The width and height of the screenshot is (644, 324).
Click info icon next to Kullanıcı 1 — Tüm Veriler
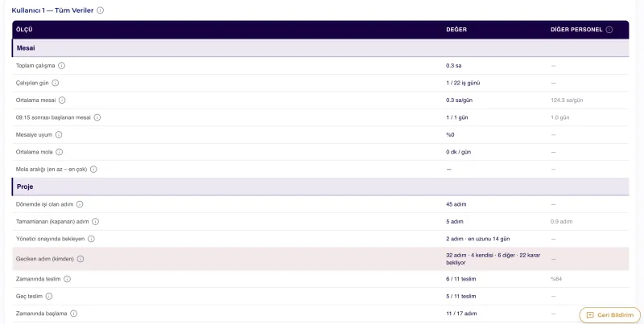(100, 10)
